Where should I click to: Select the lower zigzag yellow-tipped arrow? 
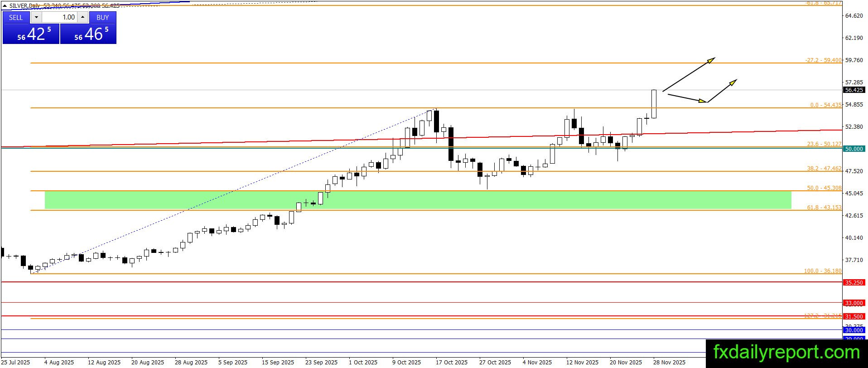(702, 91)
